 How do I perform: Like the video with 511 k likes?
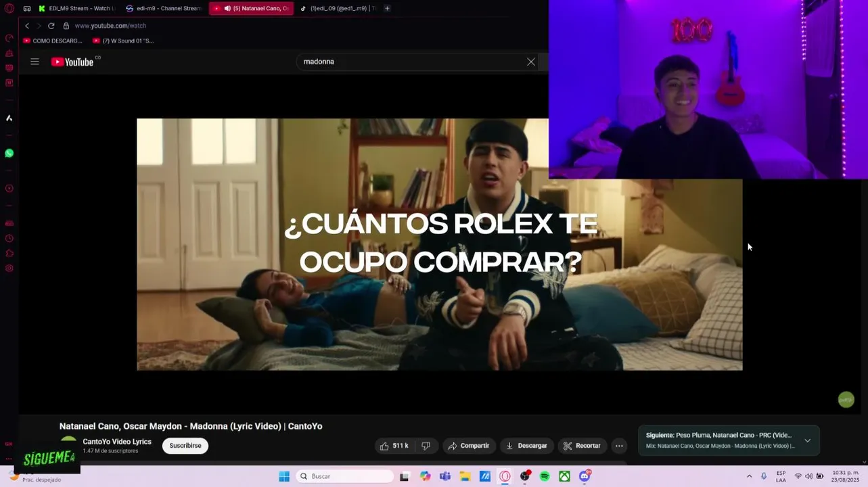(x=394, y=446)
